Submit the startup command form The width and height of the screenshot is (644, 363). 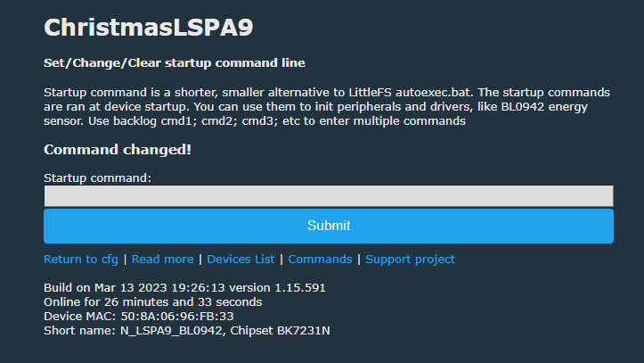[x=329, y=226]
